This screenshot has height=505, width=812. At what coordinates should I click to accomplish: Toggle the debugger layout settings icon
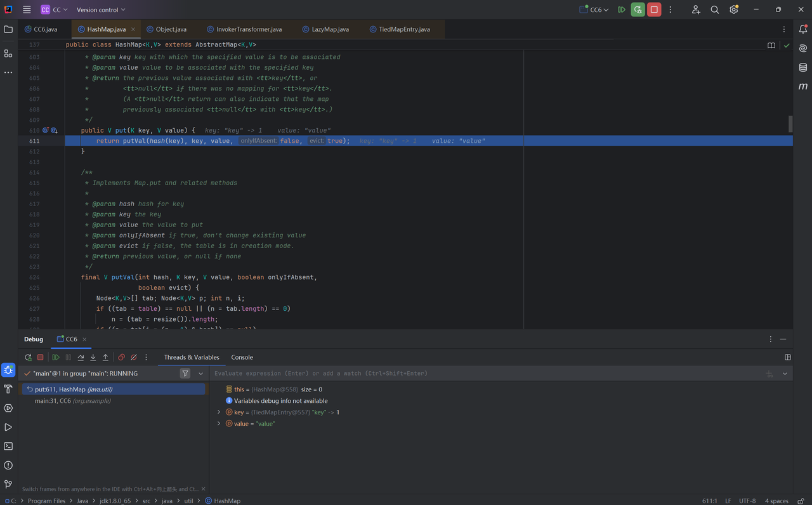[x=788, y=357]
